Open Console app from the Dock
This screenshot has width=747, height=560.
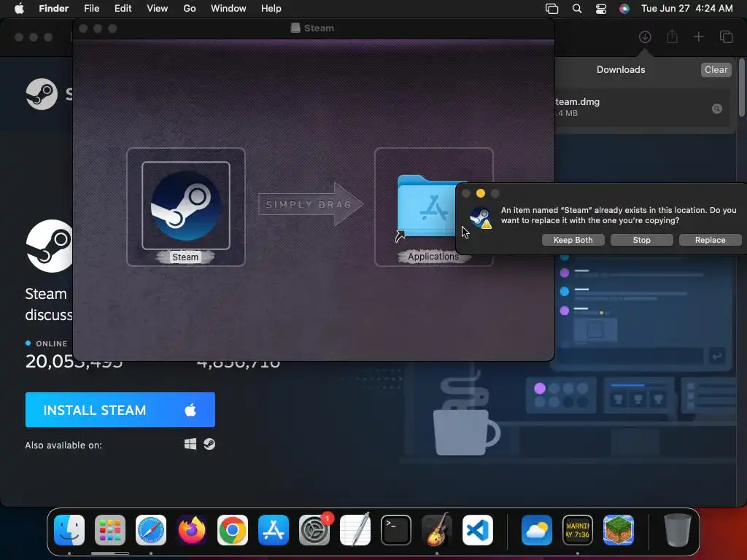578,530
